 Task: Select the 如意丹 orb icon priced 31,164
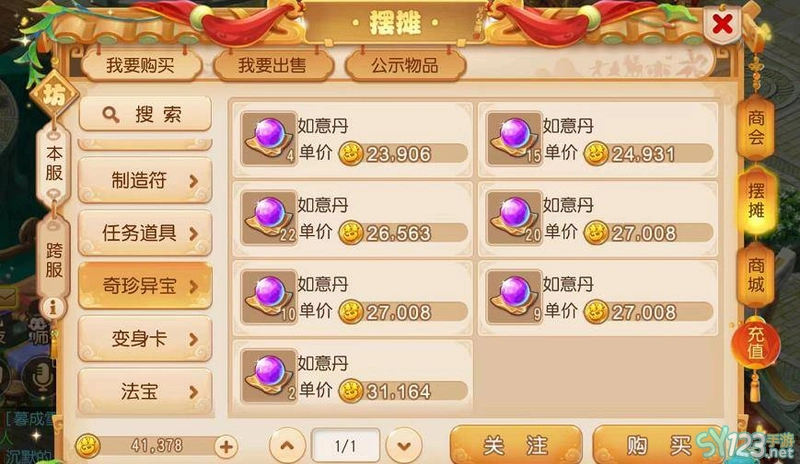click(x=269, y=376)
